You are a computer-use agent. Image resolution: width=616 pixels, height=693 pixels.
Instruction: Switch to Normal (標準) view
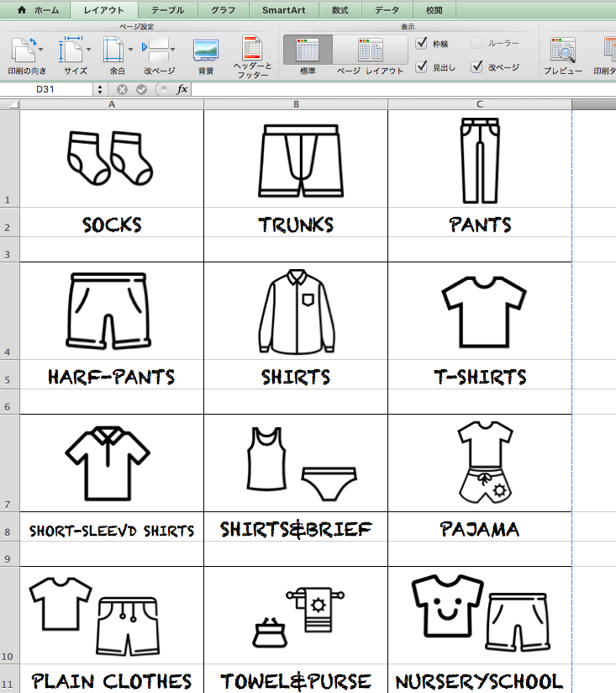point(308,50)
